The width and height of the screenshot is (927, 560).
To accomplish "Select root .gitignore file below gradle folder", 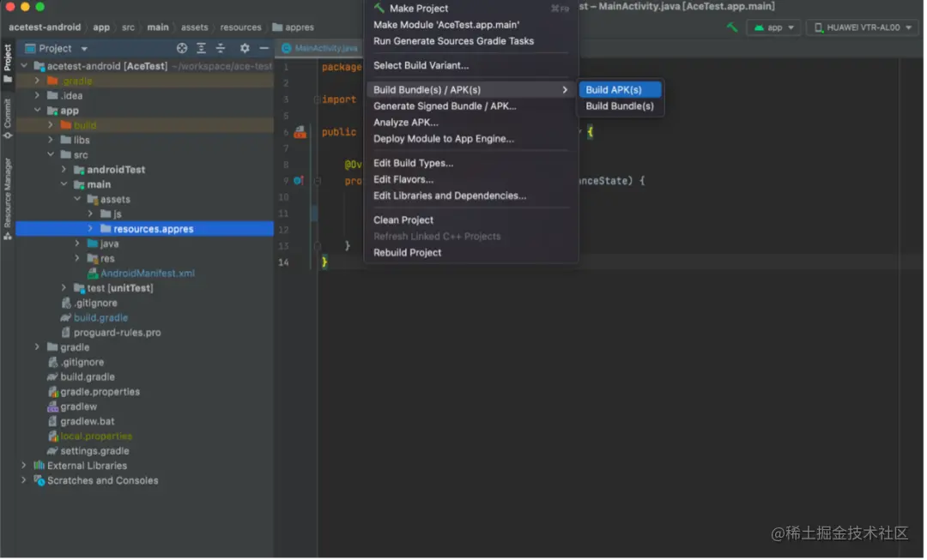I will pos(82,364).
